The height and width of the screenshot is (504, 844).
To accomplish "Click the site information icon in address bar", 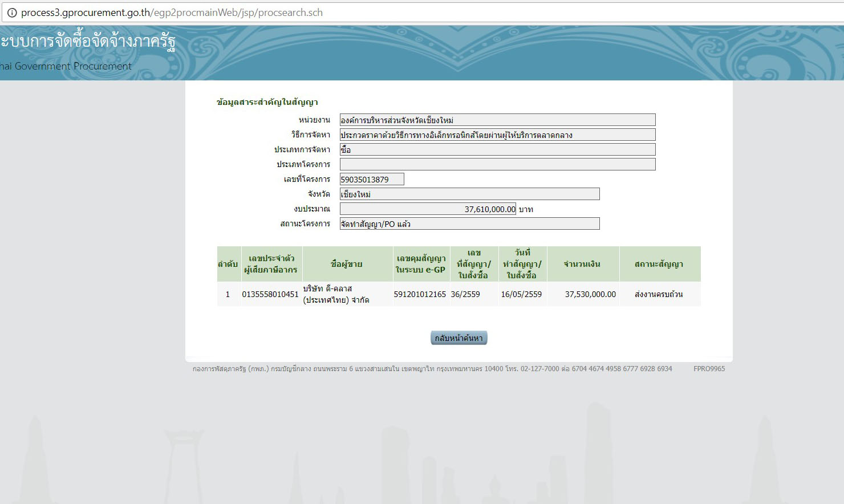I will (12, 13).
